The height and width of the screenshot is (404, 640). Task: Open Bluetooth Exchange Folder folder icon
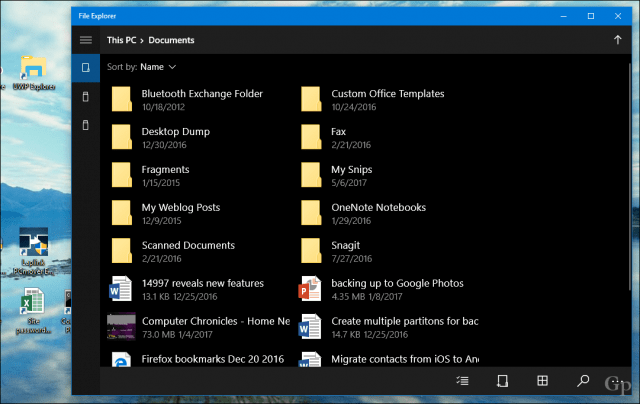(x=122, y=99)
